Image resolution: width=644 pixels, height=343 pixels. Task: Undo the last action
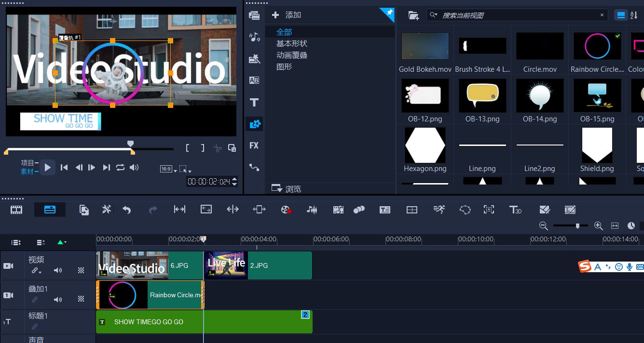pyautogui.click(x=127, y=210)
